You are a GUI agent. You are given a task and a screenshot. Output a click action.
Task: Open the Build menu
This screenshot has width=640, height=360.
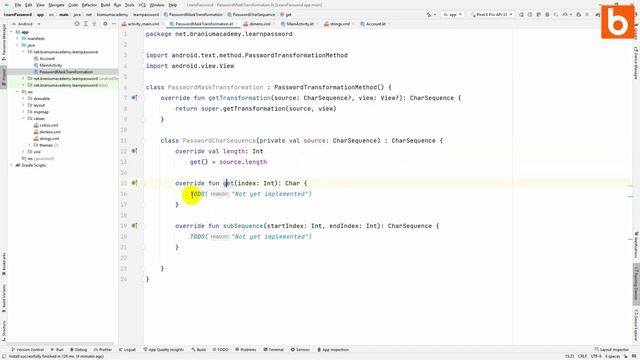click(105, 5)
